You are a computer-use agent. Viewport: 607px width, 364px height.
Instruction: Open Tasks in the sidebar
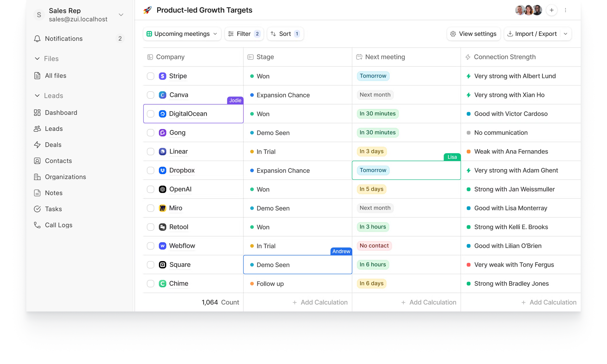[x=53, y=209]
